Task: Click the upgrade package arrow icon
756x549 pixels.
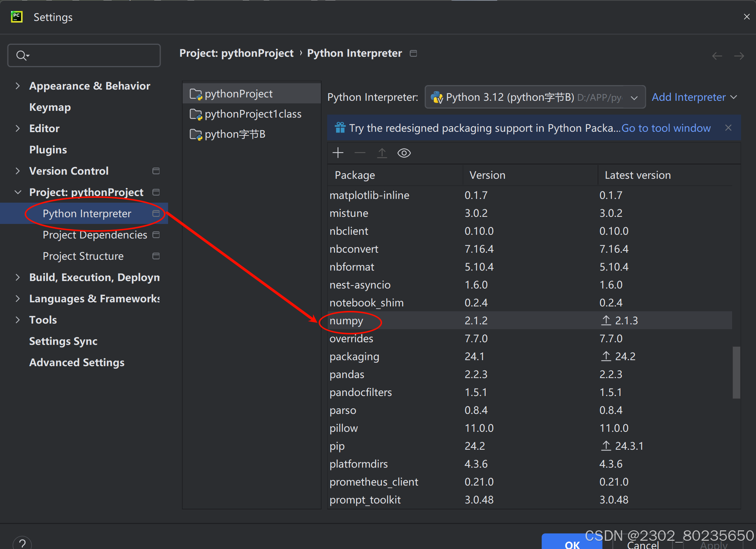Action: (382, 153)
